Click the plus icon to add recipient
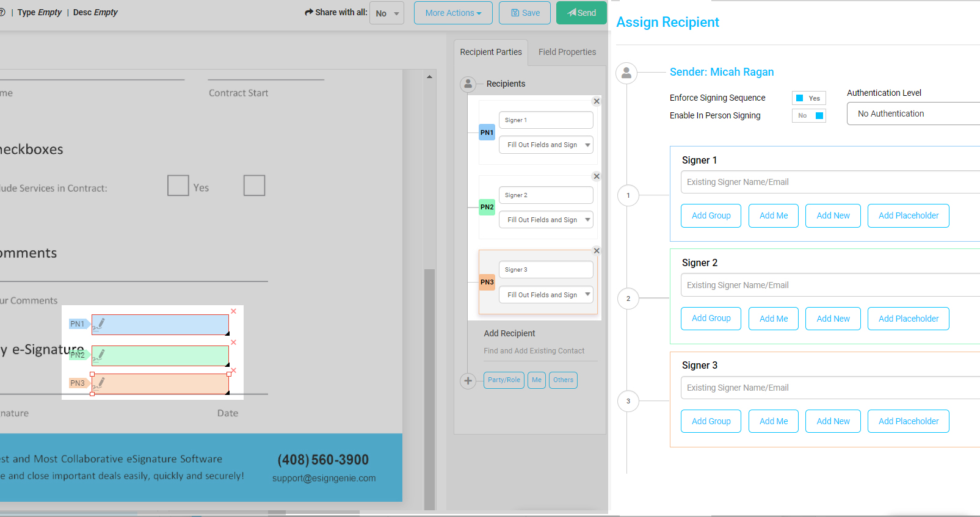Image resolution: width=980 pixels, height=517 pixels. [468, 381]
